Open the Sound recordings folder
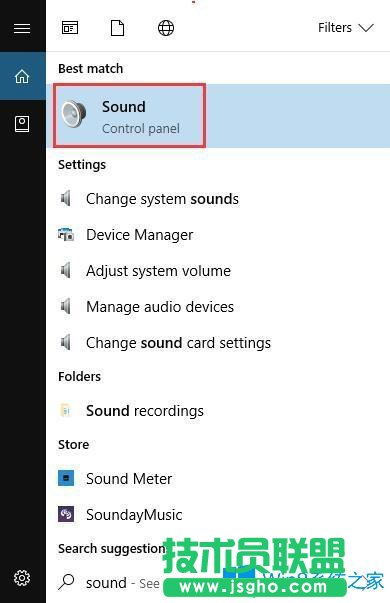The width and height of the screenshot is (390, 603). pyautogui.click(x=218, y=411)
